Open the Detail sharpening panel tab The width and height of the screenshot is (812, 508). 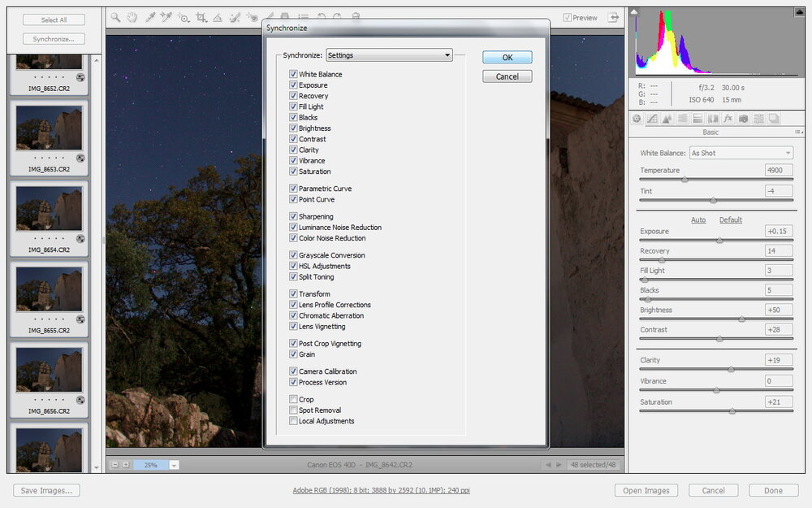tap(667, 119)
